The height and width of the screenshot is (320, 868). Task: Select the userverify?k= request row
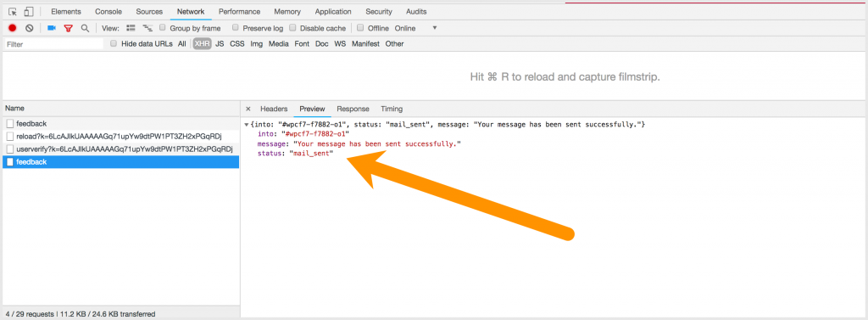pos(120,149)
